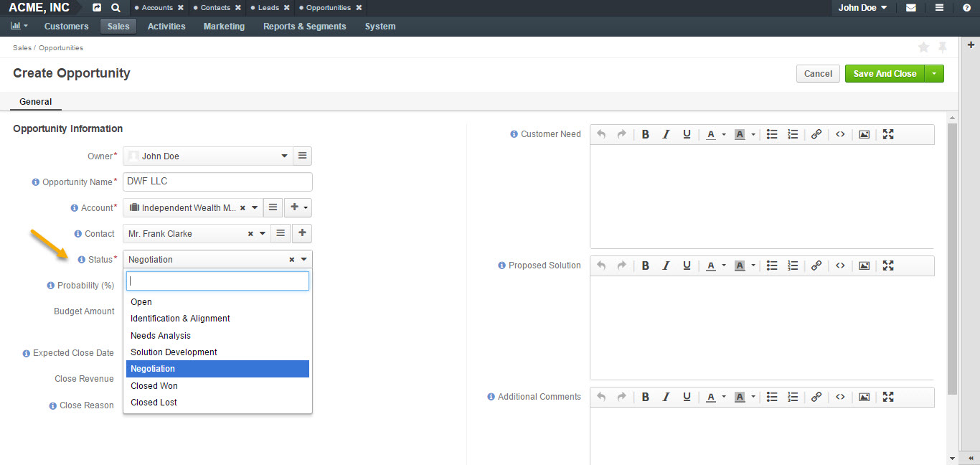Insert image in Customer Need editor
This screenshot has height=465, width=980.
(864, 134)
